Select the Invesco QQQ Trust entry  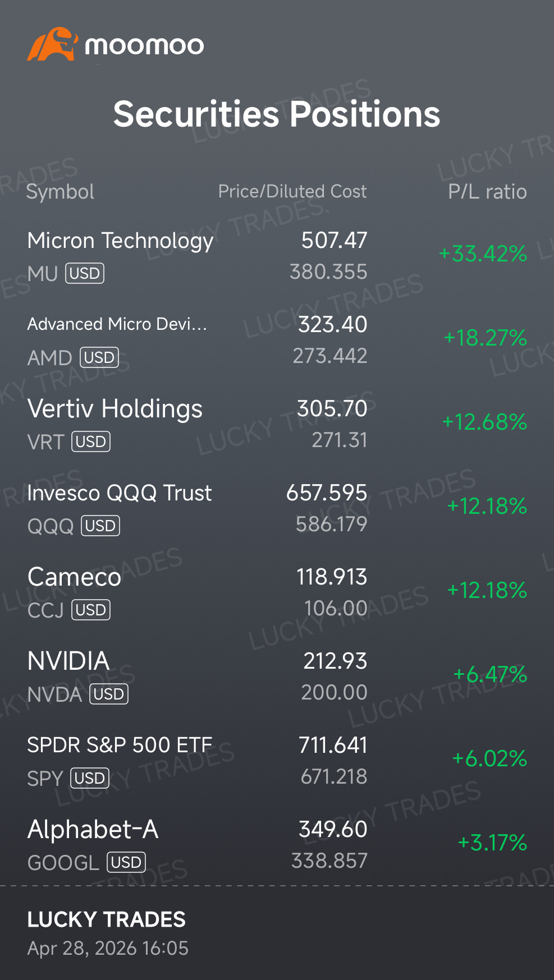277,508
